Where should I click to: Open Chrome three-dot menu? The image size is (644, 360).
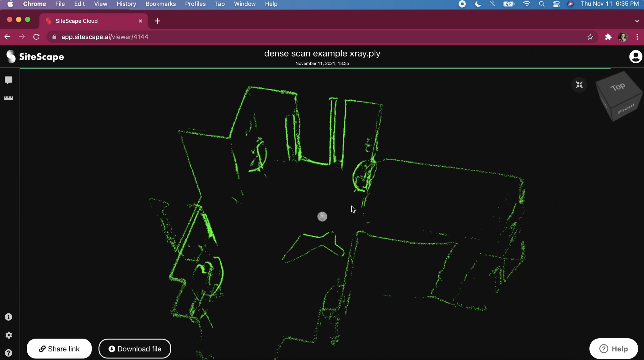(x=637, y=37)
